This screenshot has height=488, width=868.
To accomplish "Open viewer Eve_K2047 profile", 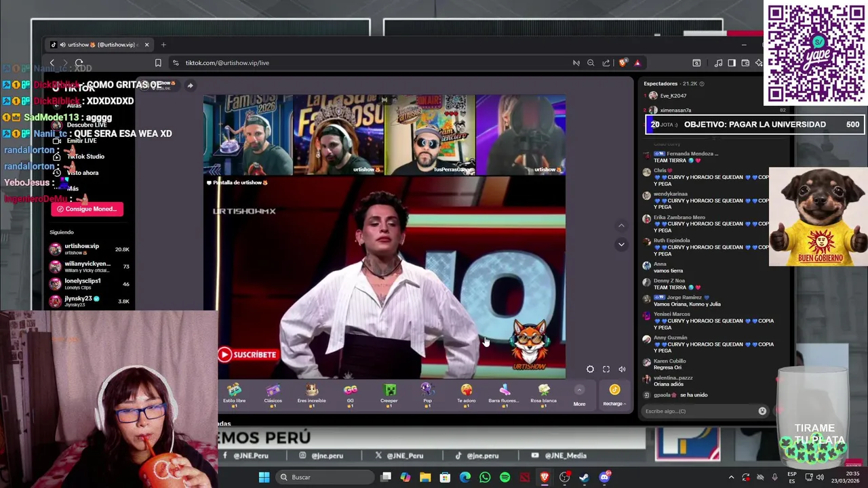I will (668, 96).
